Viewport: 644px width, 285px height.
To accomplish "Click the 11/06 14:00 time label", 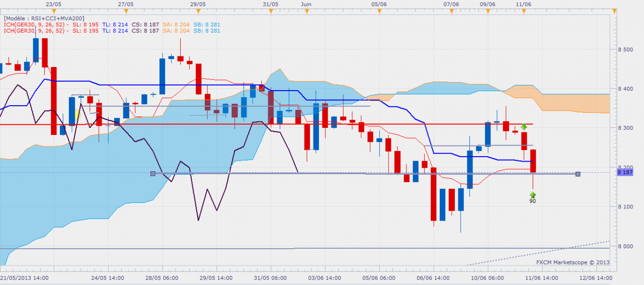I will tap(542, 277).
